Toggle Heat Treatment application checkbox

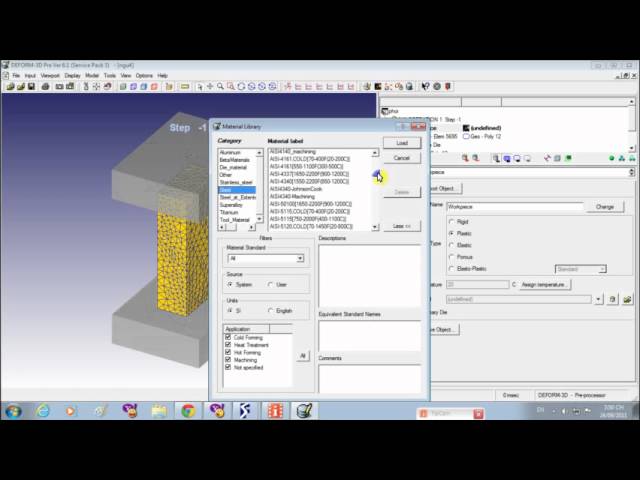coord(228,345)
